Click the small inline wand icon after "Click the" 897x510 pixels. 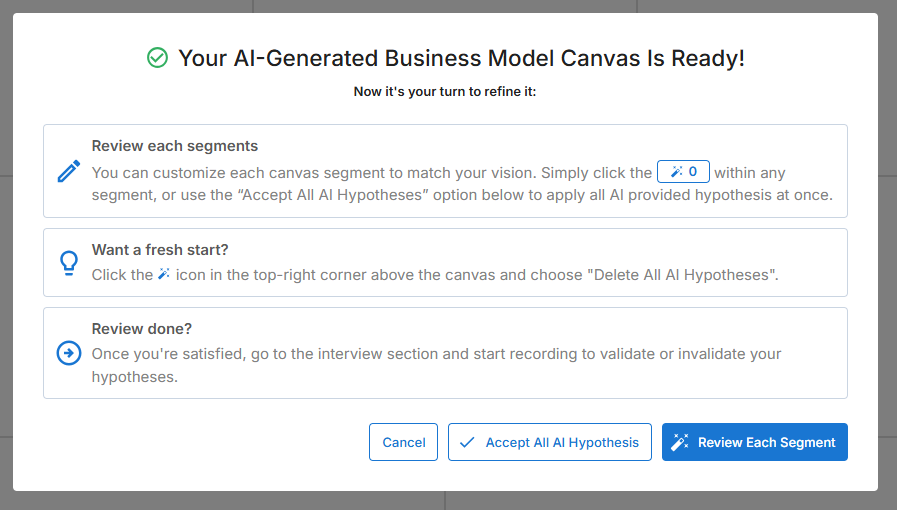[165, 274]
